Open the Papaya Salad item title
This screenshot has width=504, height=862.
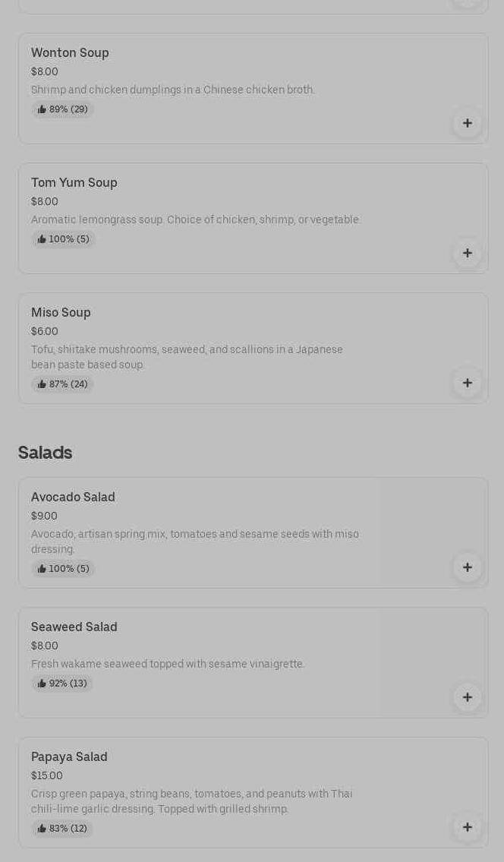(69, 757)
